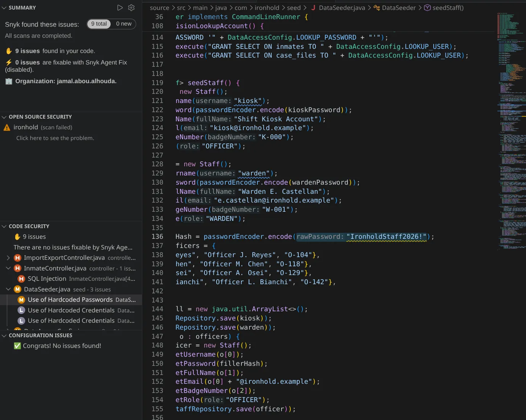Click 'There are no issues fixable by Snyk Age...' row

point(71,248)
